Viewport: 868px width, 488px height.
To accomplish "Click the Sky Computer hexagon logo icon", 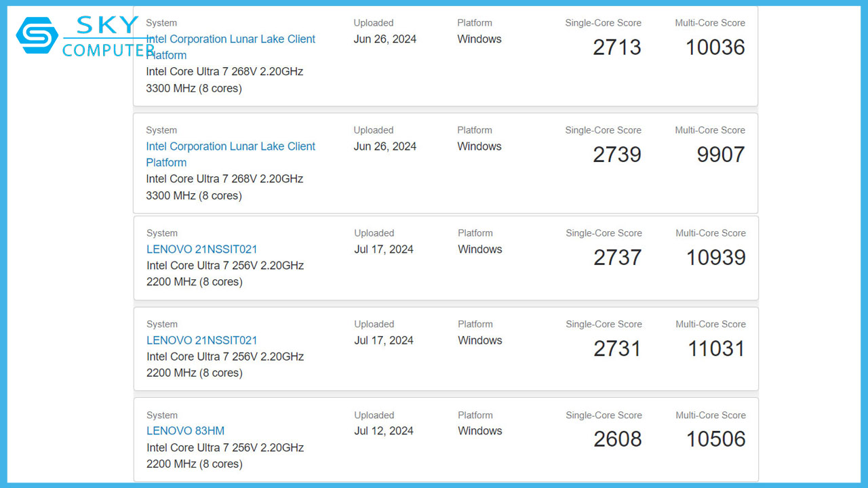I will pos(37,35).
